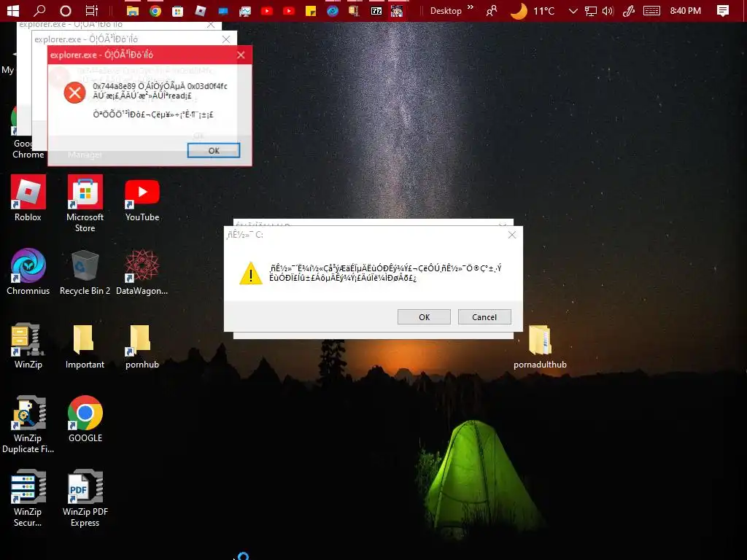Click OK in the C: warning dialog
Viewport: 747px width, 560px height.
424,317
